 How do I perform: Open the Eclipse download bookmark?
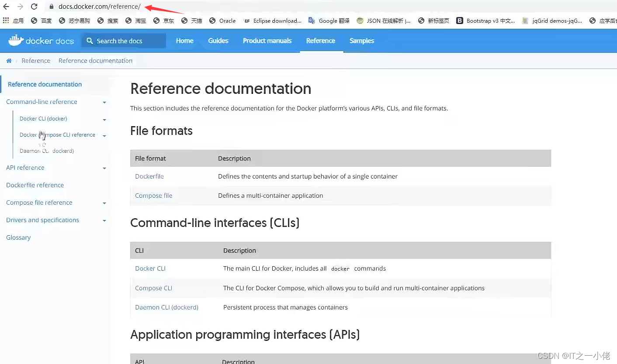(x=273, y=21)
